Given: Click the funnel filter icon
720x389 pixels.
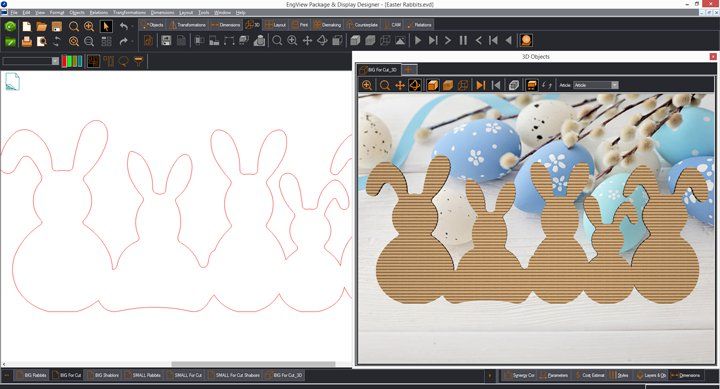Looking at the screenshot, I should click(139, 61).
